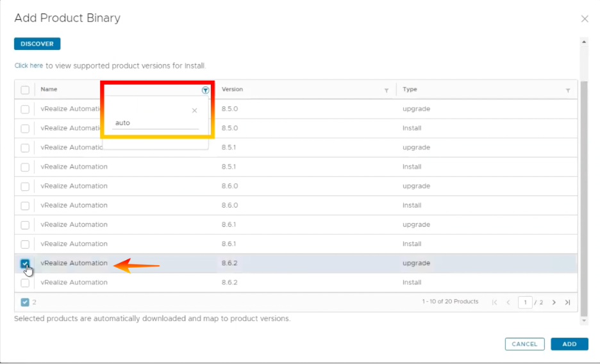Click version cell 8.6.2 in the Install row
The image size is (600, 364).
point(229,282)
